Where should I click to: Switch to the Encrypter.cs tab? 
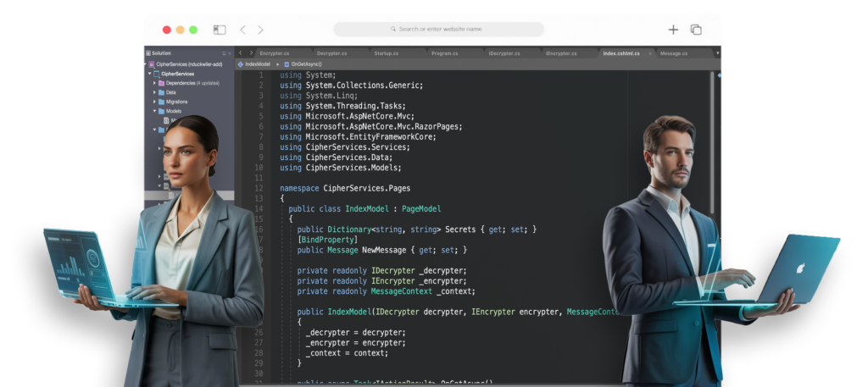tap(275, 53)
